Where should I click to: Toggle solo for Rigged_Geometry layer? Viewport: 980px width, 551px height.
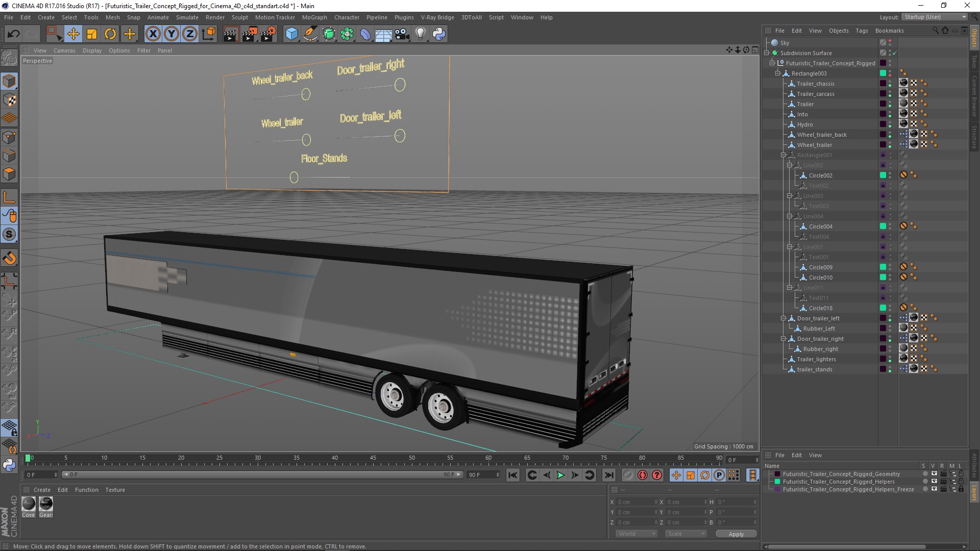[925, 474]
